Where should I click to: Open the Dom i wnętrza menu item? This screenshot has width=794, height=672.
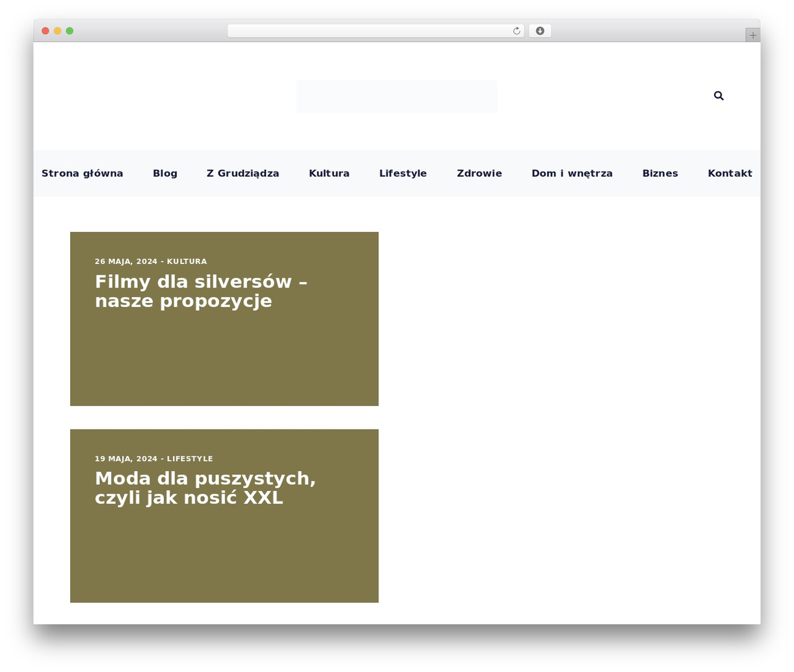(x=572, y=174)
